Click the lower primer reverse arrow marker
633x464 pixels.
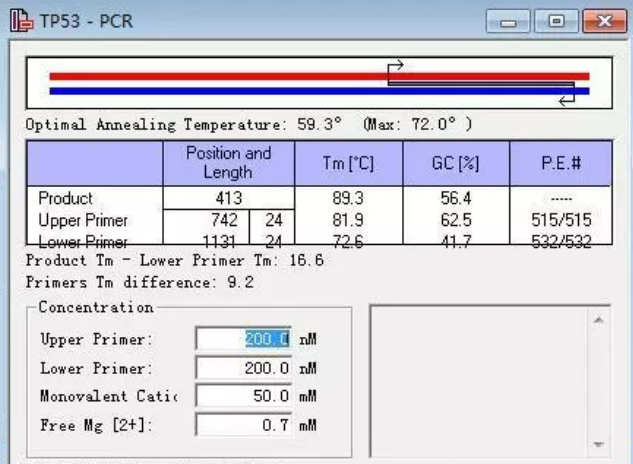pyautogui.click(x=567, y=99)
